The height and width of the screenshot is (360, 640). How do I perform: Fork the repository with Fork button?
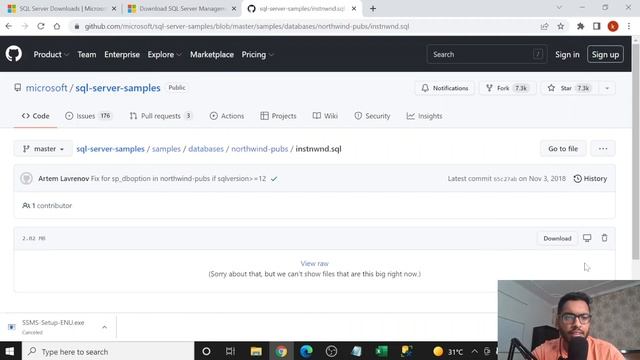pyautogui.click(x=508, y=88)
